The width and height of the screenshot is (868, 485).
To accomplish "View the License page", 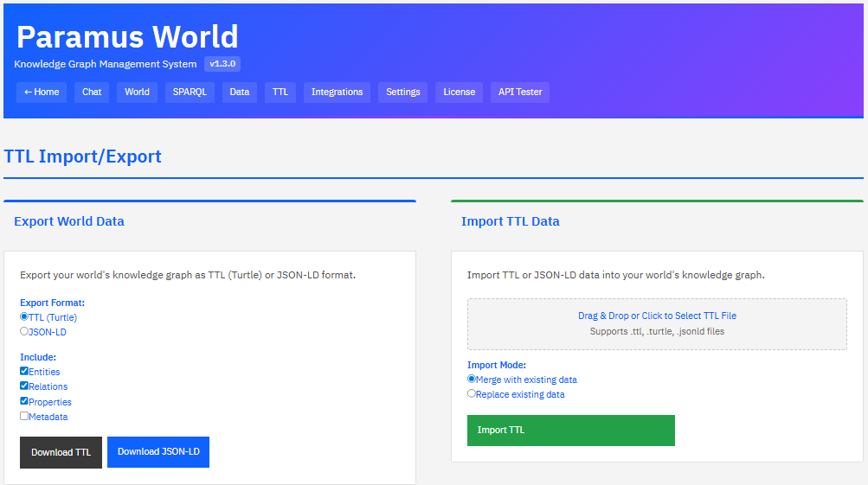I will 460,93.
